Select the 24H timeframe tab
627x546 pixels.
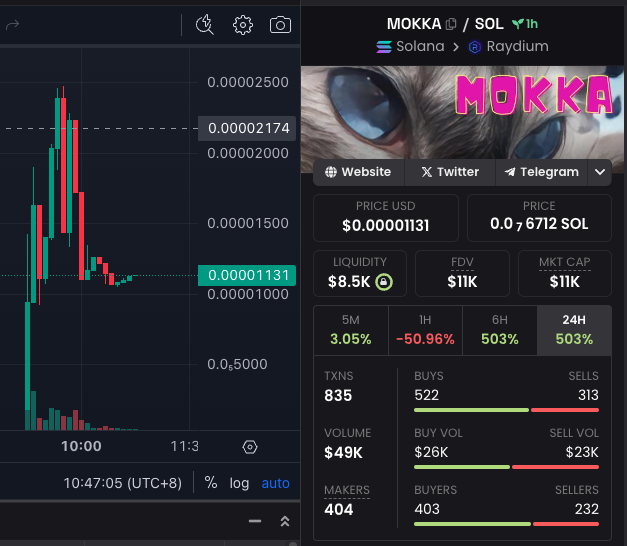(x=574, y=330)
